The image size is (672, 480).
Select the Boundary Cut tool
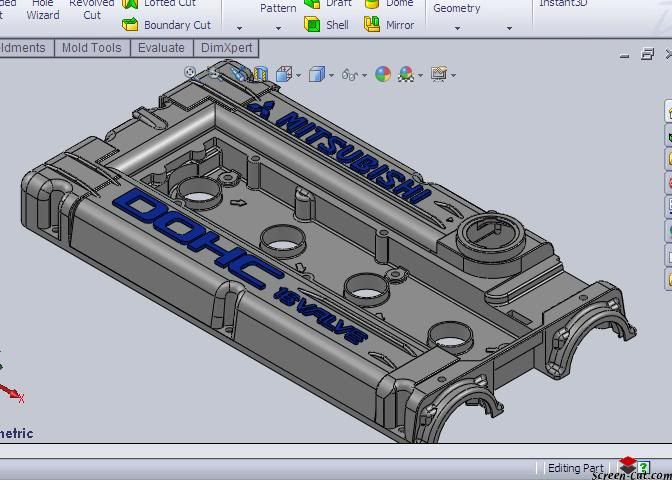click(167, 25)
